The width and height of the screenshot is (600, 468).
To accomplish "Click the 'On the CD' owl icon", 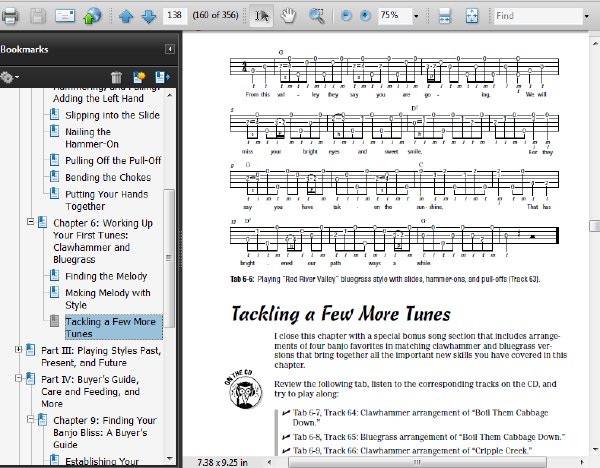I will point(245,390).
